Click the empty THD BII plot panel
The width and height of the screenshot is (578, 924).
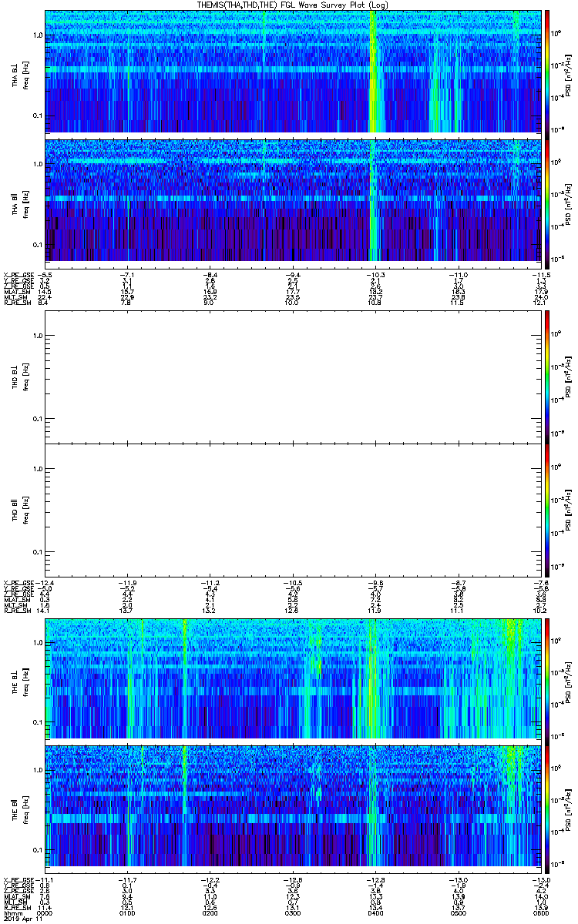pyautogui.click(x=294, y=510)
